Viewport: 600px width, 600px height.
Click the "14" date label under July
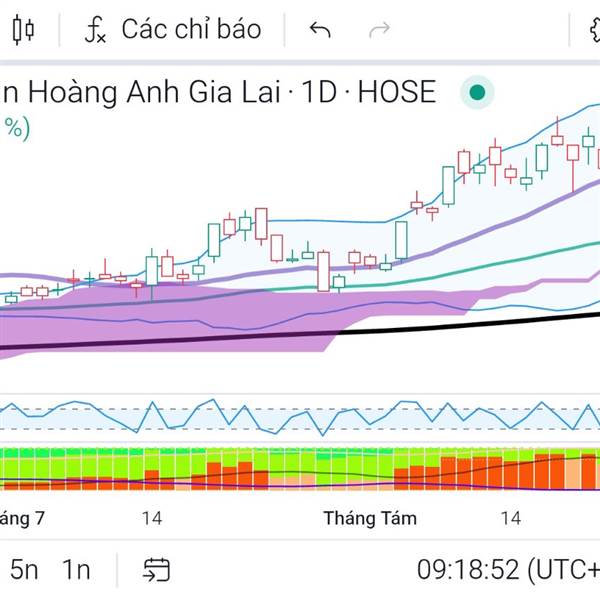coord(152,518)
